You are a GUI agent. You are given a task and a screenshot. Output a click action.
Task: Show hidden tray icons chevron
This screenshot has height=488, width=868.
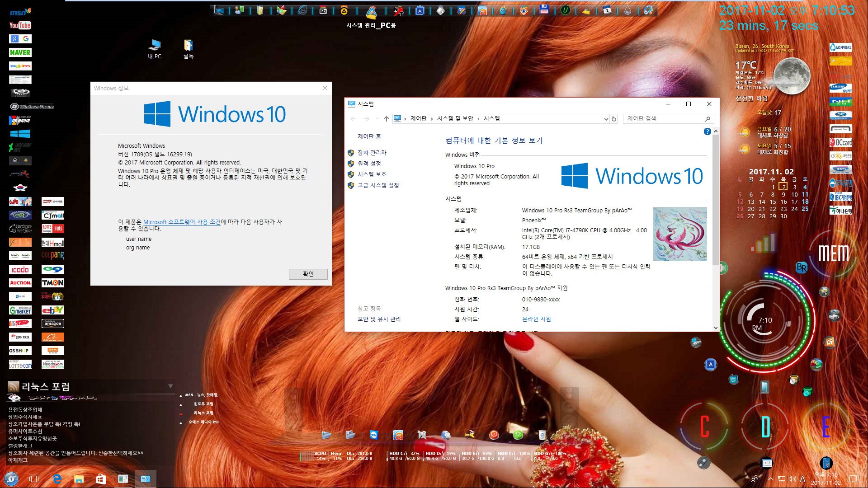pyautogui.click(x=770, y=479)
